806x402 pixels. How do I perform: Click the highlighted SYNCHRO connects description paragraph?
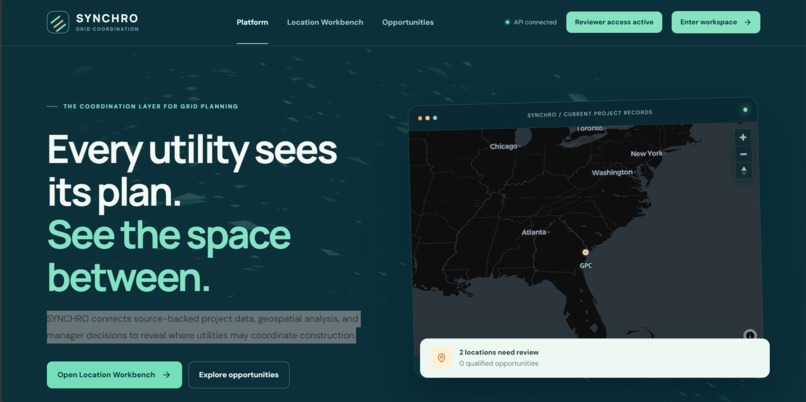[x=203, y=327]
